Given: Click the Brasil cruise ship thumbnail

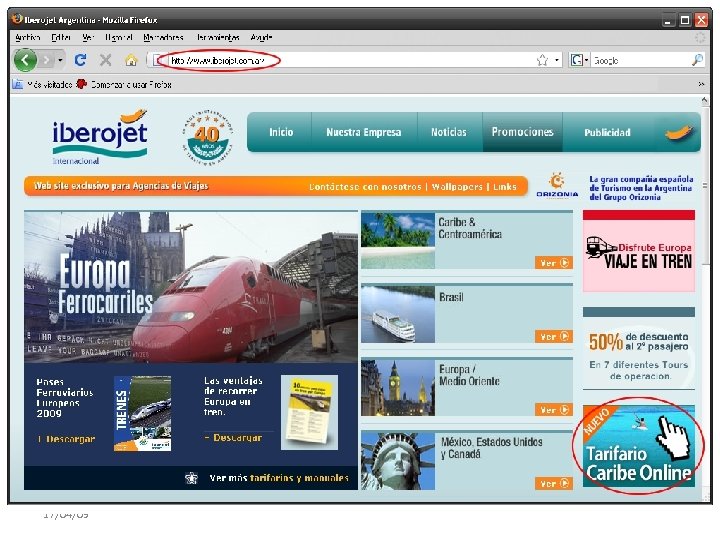Looking at the screenshot, I should pos(398,314).
